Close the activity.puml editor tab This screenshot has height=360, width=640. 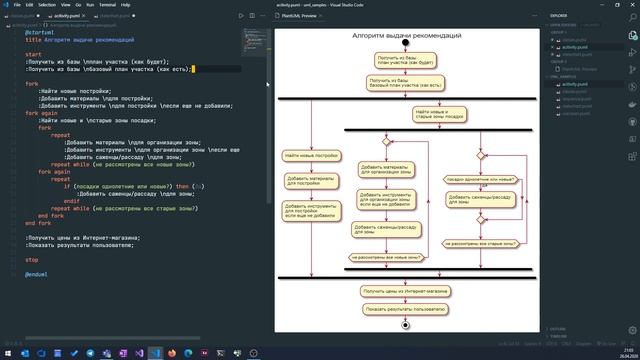(x=84, y=16)
